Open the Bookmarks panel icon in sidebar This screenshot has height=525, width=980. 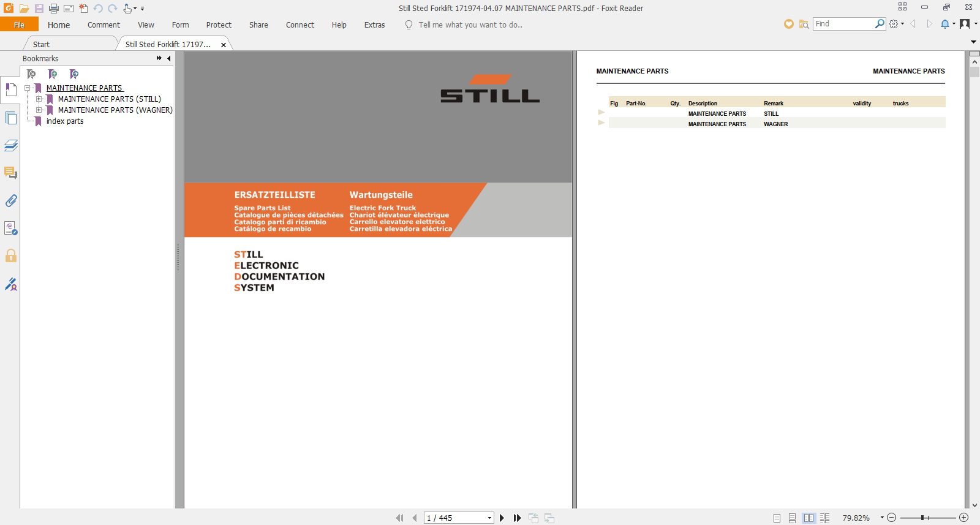point(10,90)
